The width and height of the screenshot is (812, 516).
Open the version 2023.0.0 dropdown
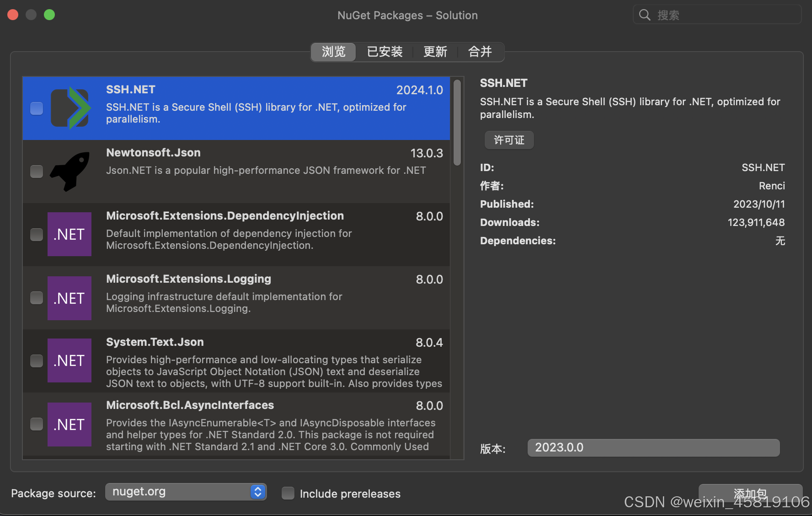click(x=653, y=448)
